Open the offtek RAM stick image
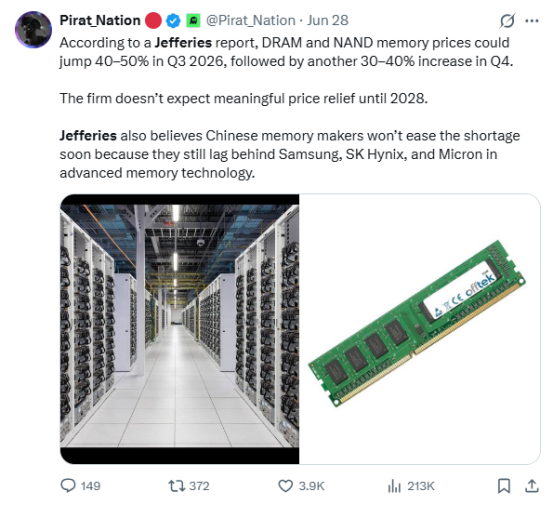 tap(420, 329)
